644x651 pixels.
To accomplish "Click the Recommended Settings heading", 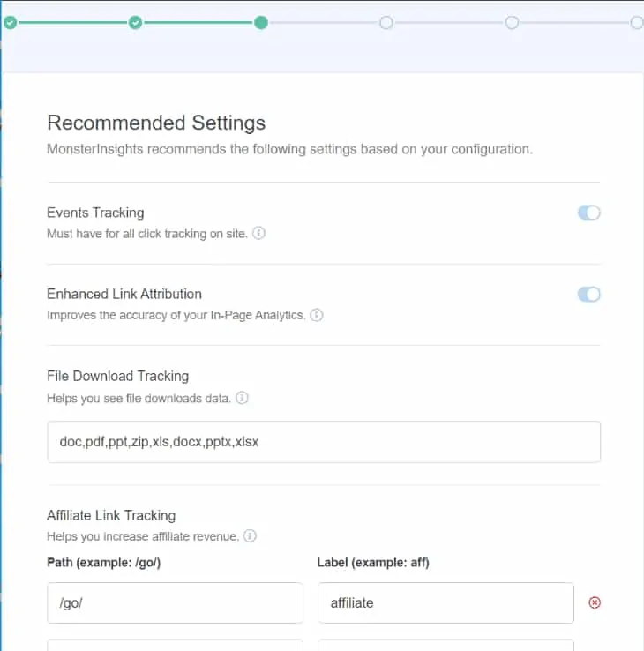I will click(156, 123).
